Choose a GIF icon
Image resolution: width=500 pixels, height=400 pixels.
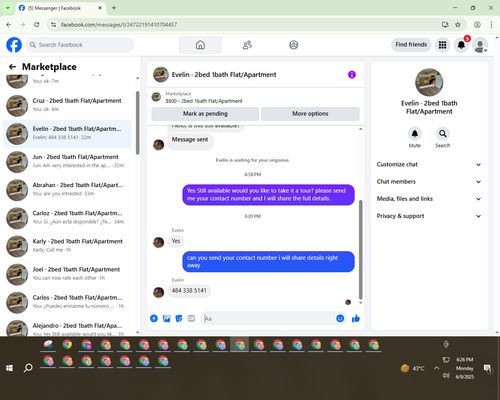pyautogui.click(x=191, y=318)
